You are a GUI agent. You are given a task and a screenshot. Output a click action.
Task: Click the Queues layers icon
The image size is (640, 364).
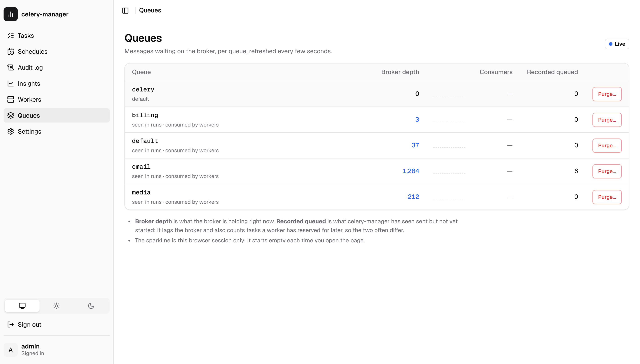(10, 115)
